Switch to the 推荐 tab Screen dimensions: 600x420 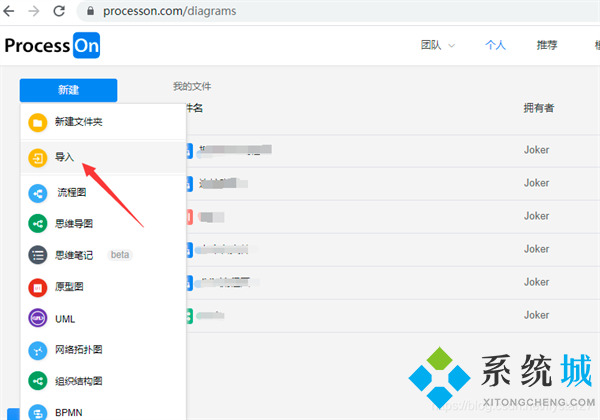[x=547, y=45]
